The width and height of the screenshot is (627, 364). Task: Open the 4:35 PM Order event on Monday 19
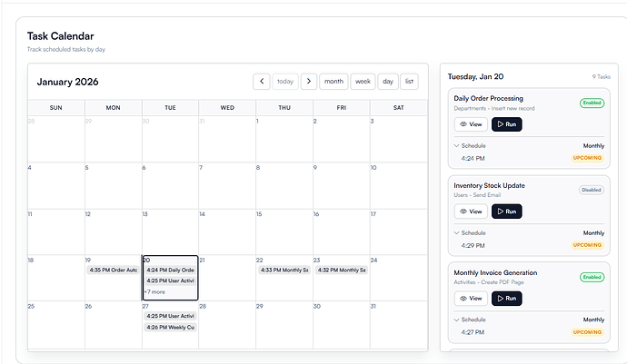[113, 270]
